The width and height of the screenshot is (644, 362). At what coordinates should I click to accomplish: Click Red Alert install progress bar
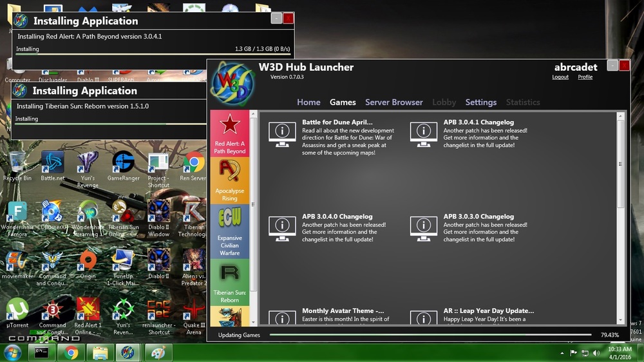153,54
